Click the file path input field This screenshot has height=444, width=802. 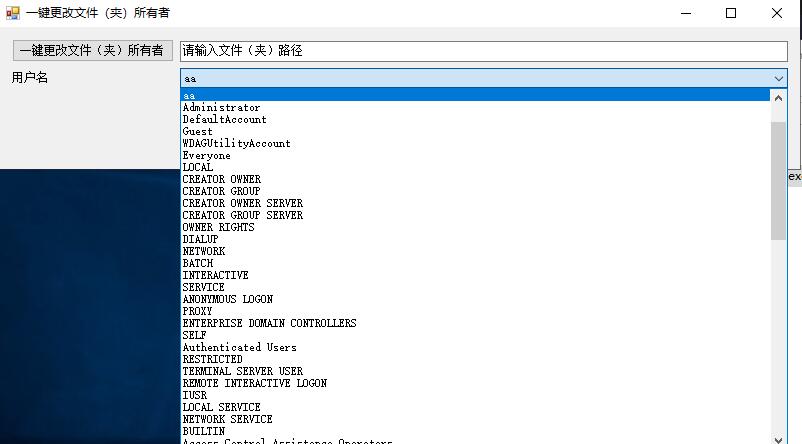[x=483, y=50]
